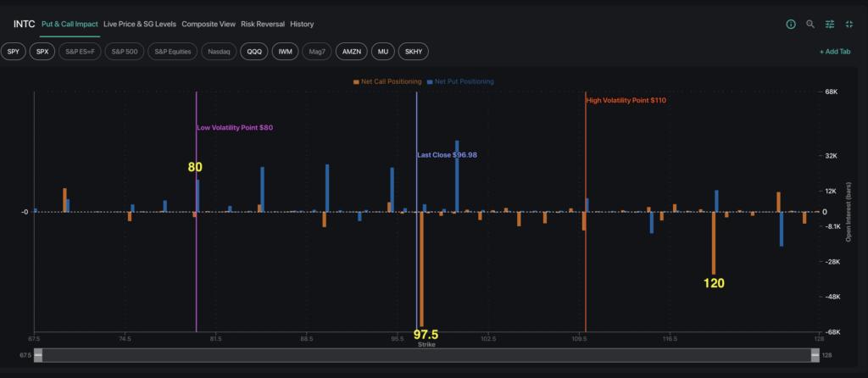
Task: Click the High Volatility Point $110 label
Action: pyautogui.click(x=626, y=101)
